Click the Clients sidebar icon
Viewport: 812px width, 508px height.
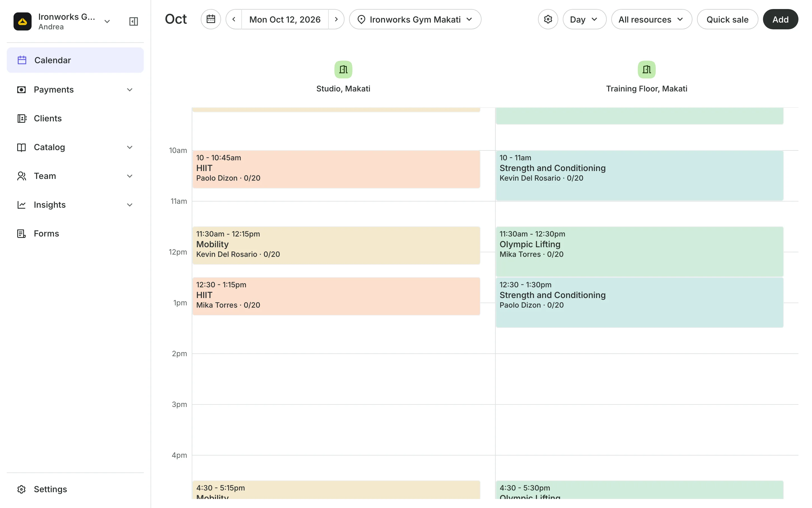click(21, 118)
